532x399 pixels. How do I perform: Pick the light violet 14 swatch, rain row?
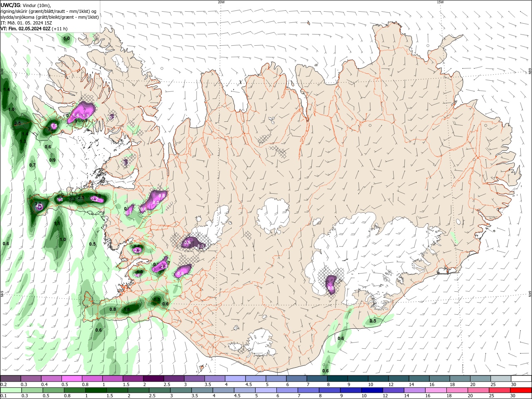(x=414, y=390)
